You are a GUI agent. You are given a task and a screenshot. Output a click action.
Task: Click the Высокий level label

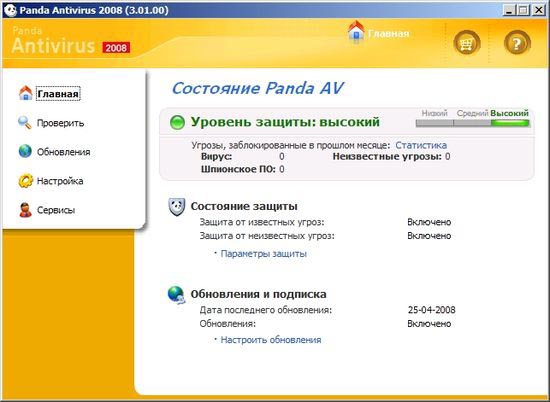click(x=509, y=113)
